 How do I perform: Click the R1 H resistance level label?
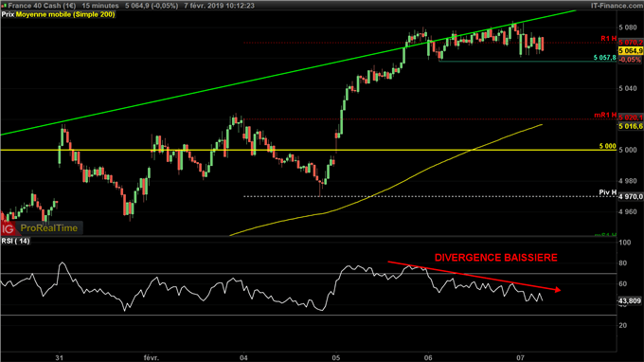[608, 39]
